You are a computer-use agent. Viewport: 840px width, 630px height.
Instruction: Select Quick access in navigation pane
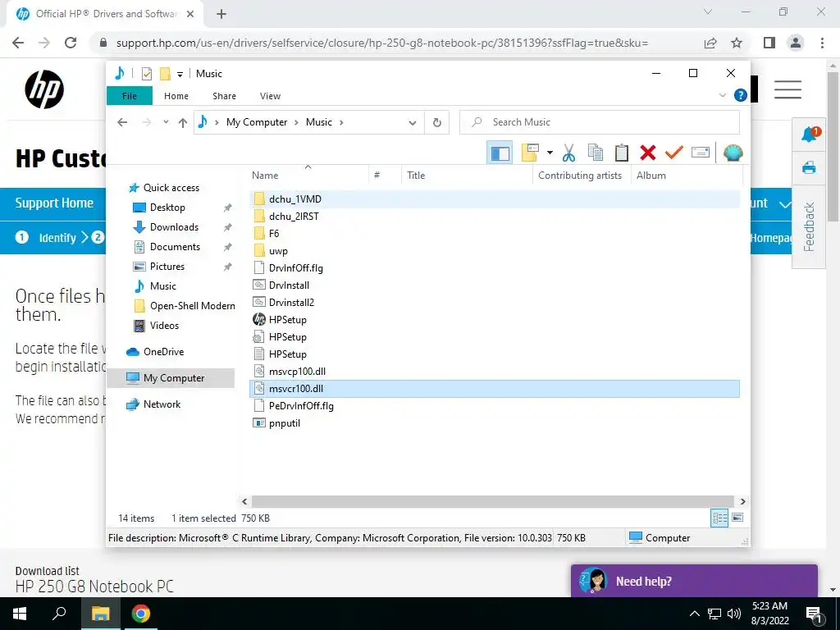coord(171,188)
